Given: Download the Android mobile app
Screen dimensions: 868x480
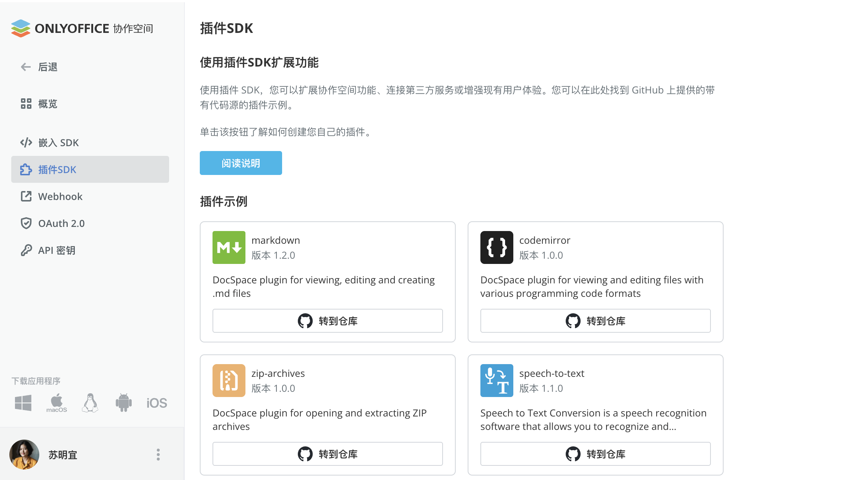Looking at the screenshot, I should [x=123, y=403].
